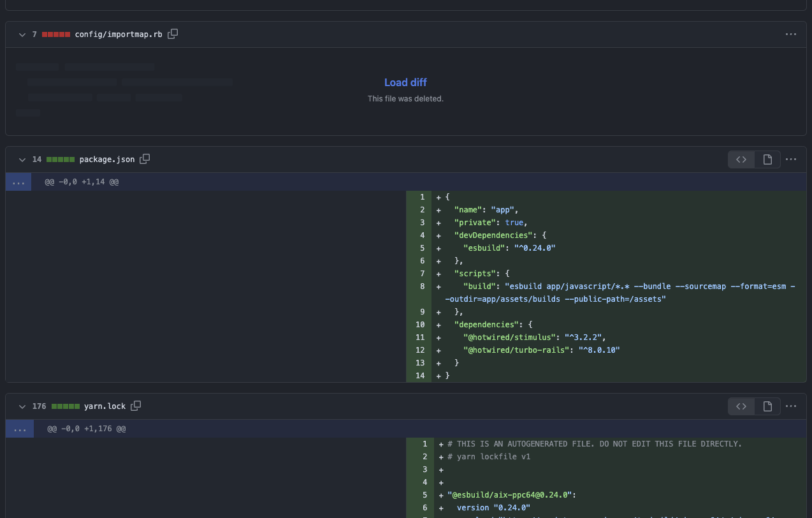Expand hidden lines in package.json hunk
Image resolution: width=812 pixels, height=518 pixels.
pyautogui.click(x=18, y=182)
